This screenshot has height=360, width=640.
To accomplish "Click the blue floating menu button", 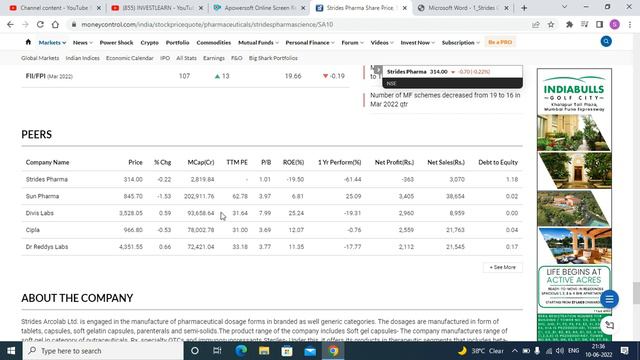I will point(609,299).
